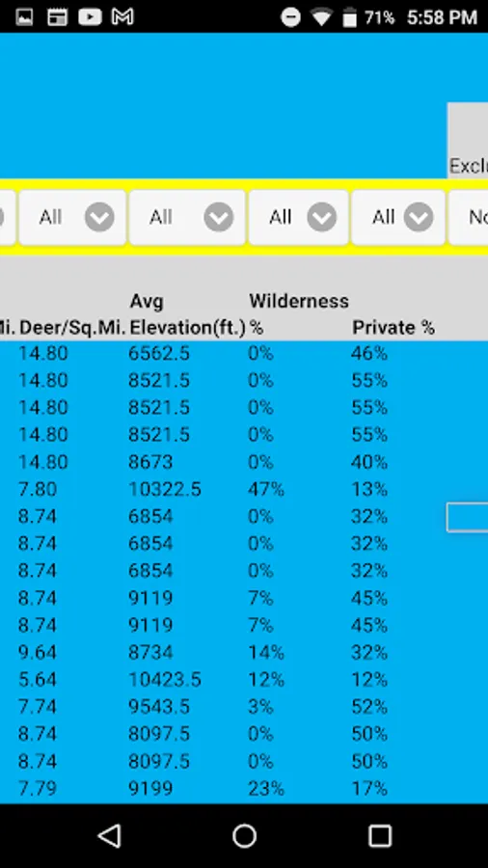The height and width of the screenshot is (868, 488).
Task: Tap the battery icon in status bar
Action: pyautogui.click(x=349, y=17)
